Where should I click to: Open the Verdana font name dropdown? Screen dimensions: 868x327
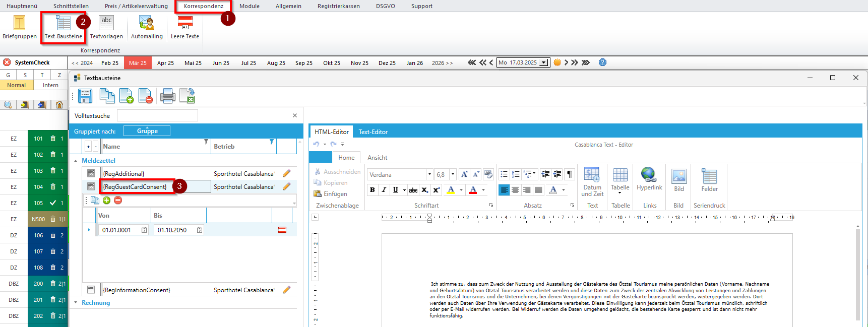tap(429, 174)
